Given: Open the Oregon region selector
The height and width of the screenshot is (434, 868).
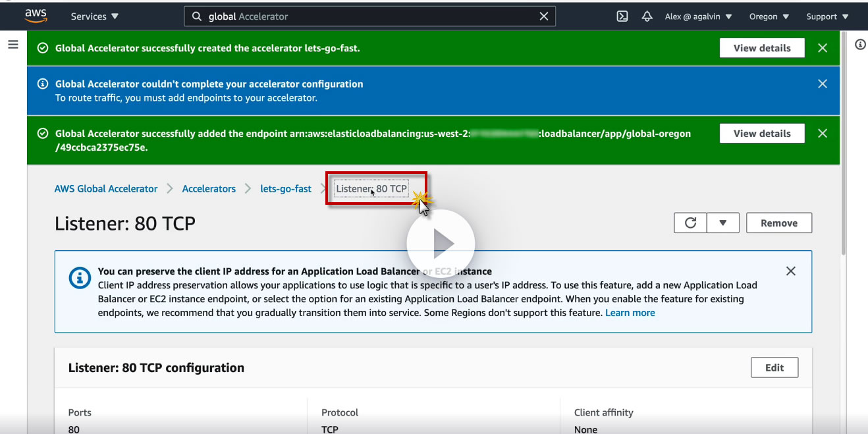Looking at the screenshot, I should click(769, 16).
